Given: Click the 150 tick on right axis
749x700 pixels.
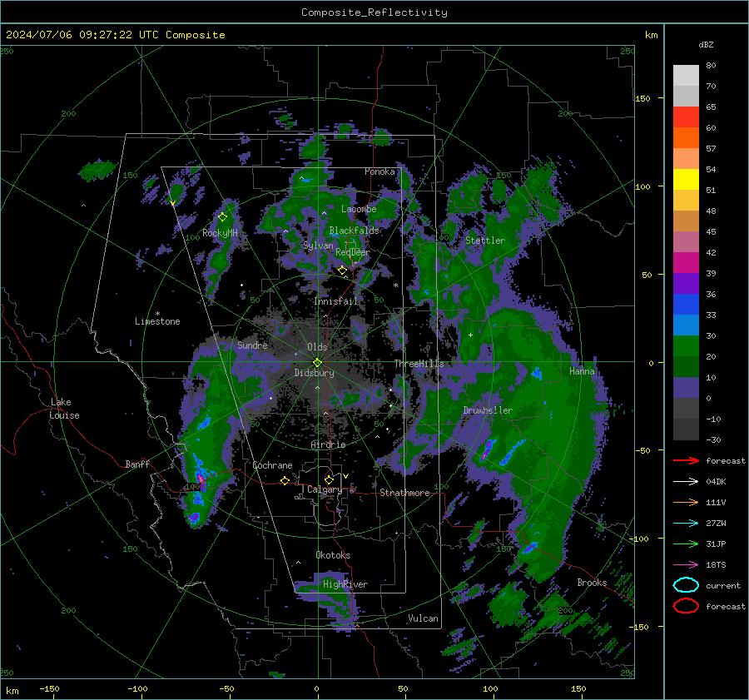Looking at the screenshot, I should (643, 98).
